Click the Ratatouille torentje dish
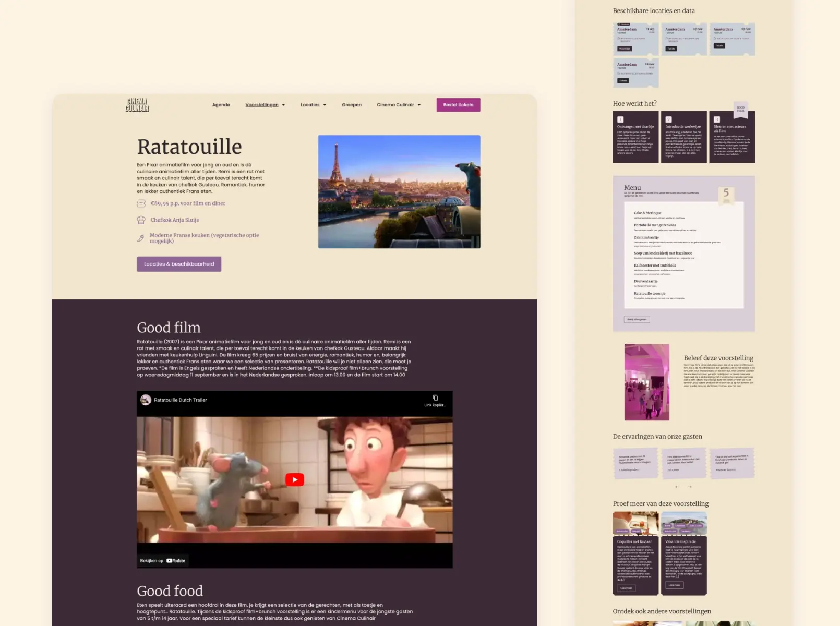This screenshot has height=626, width=840. coord(650,293)
